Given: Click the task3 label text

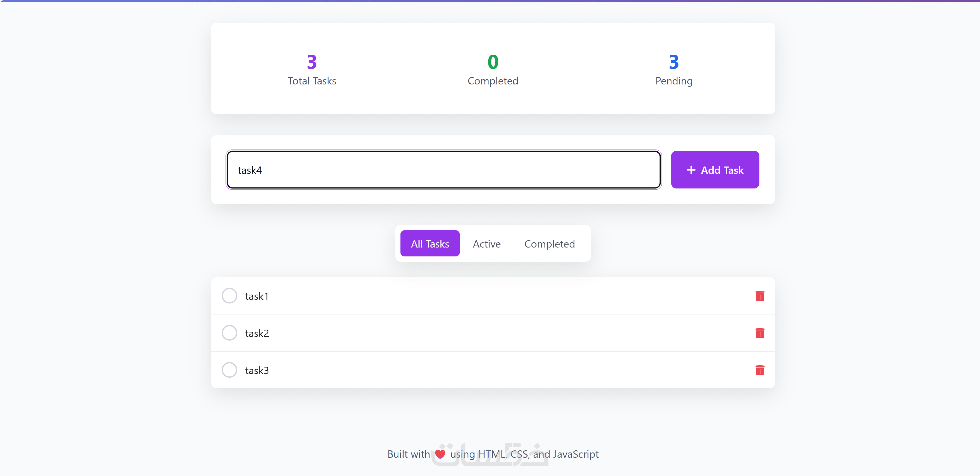Looking at the screenshot, I should tap(257, 370).
